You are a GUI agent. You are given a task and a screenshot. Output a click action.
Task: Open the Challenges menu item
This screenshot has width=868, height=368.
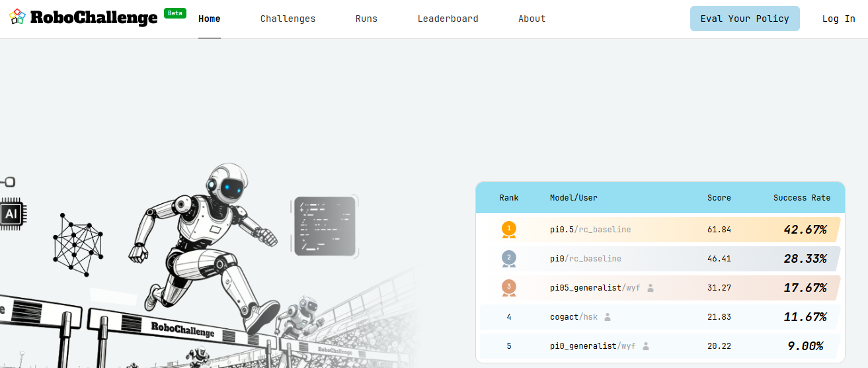288,19
